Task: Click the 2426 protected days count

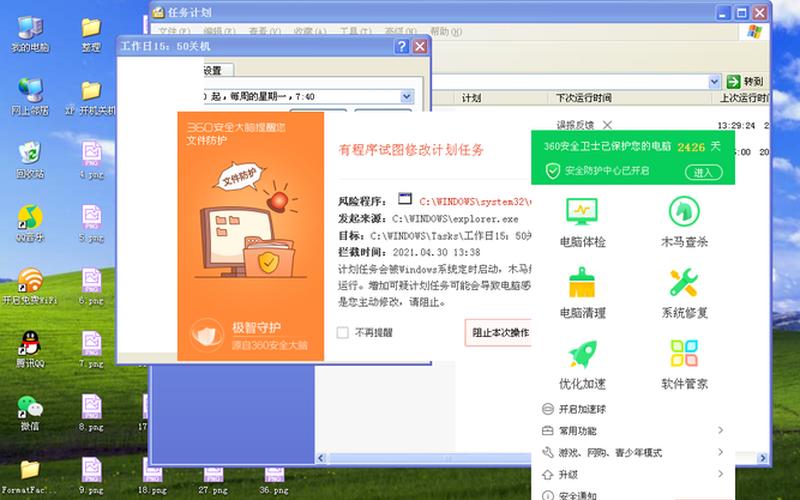Action: [x=691, y=147]
